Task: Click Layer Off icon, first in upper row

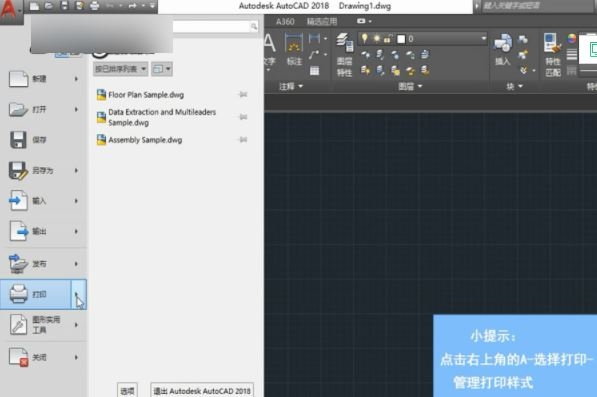Action: [x=366, y=55]
